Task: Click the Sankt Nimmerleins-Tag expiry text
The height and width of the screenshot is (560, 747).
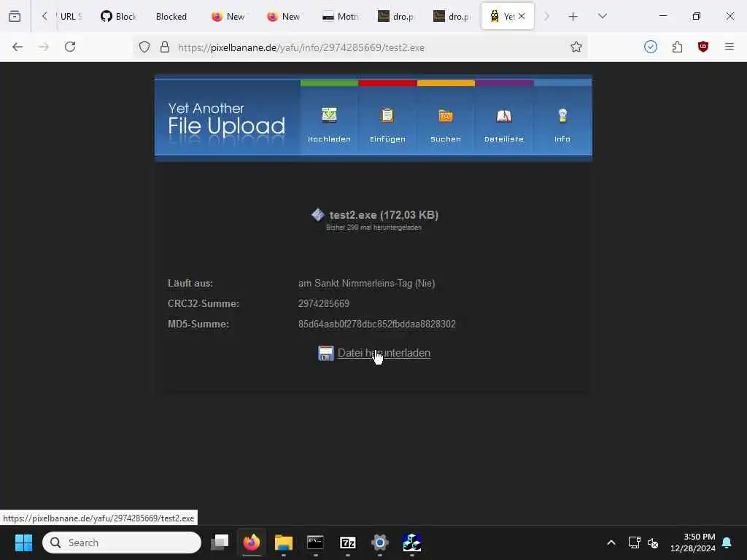Action: point(366,284)
